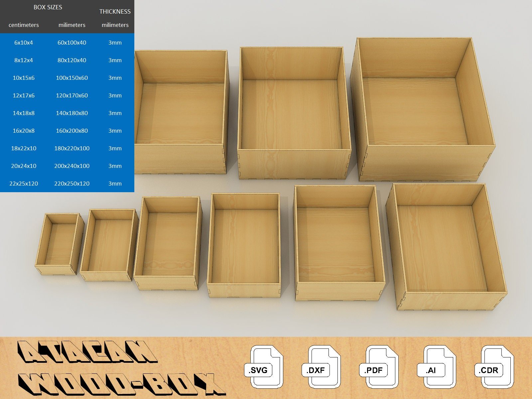Select the 140x180x80 size cell
This screenshot has height=399, width=532.
coord(72,113)
